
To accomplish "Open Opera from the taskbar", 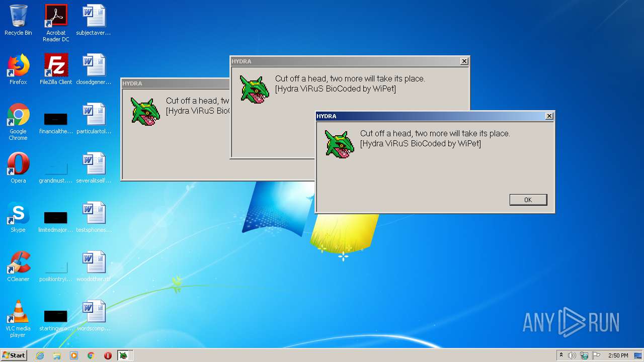I will click(108, 355).
